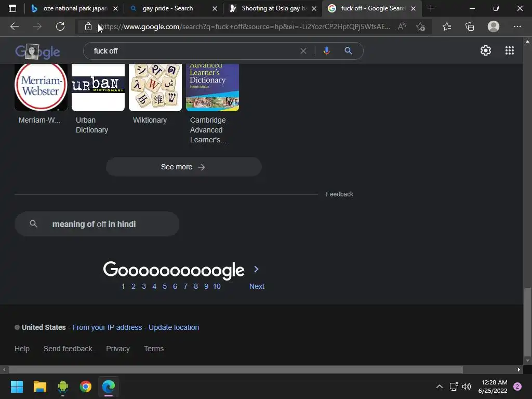532x399 pixels.
Task: Select 'meaning of off in hindi' suggestion
Action: point(97,224)
